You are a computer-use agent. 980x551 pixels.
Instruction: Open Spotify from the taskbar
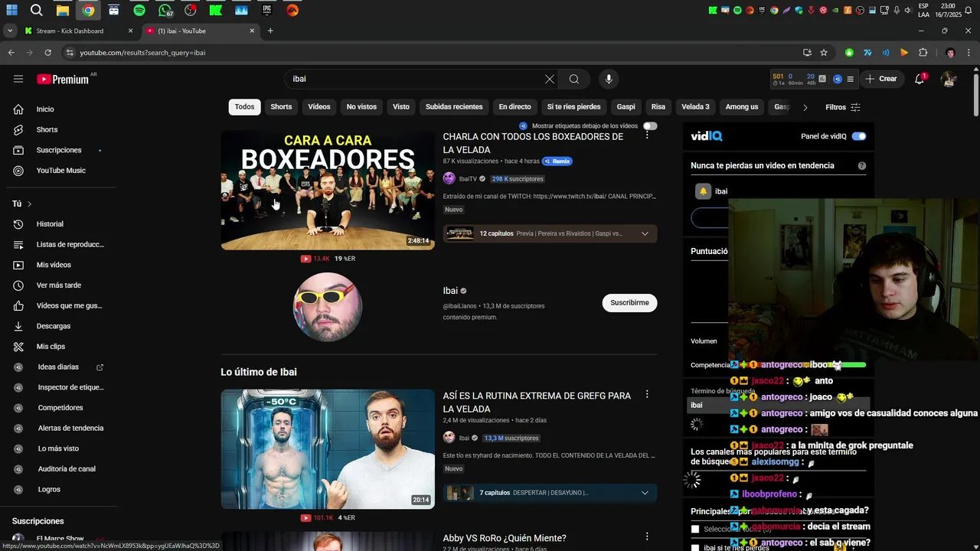(x=139, y=10)
